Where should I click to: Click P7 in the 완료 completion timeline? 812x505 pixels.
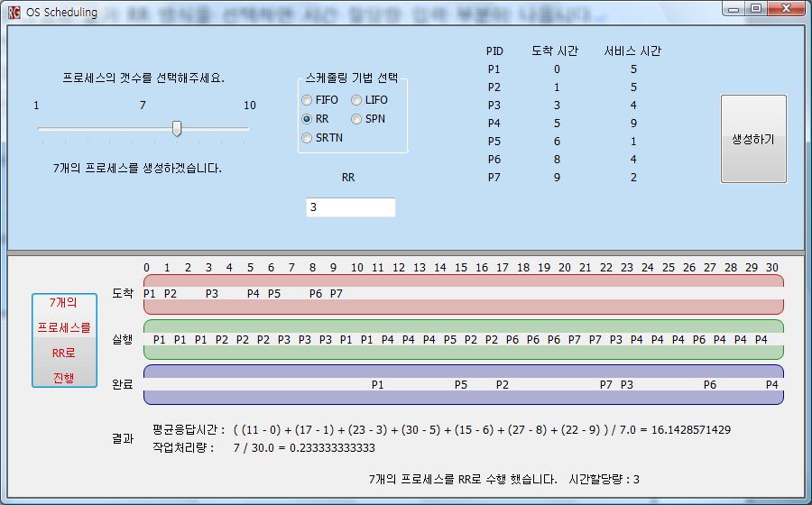tap(606, 385)
